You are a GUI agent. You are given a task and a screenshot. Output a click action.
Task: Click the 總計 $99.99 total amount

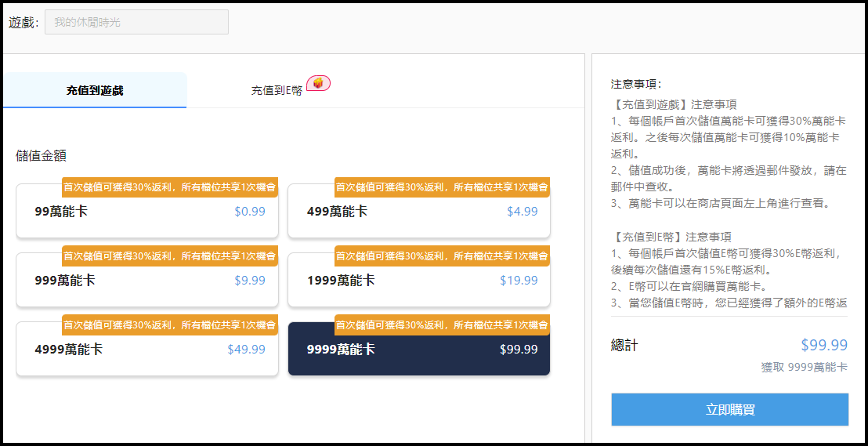pos(823,346)
